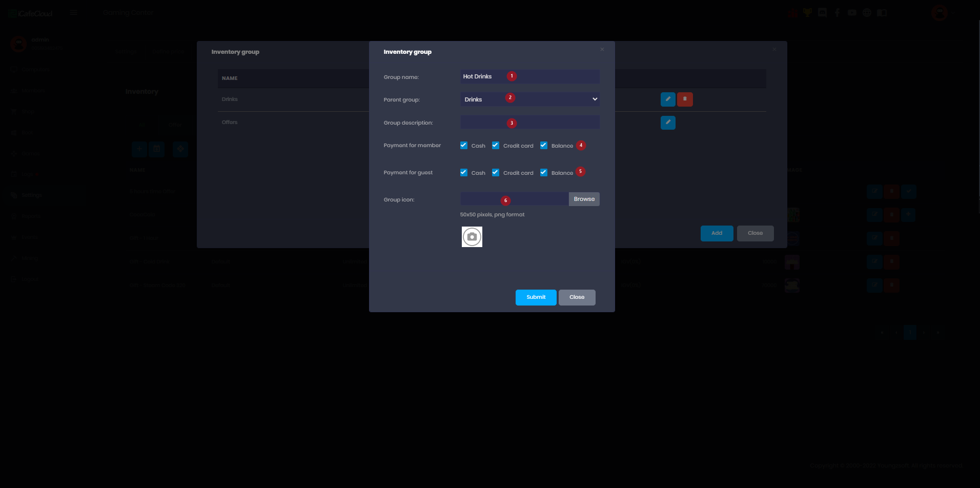980x488 pixels.
Task: Open the Parent group dropdown
Action: (529, 99)
